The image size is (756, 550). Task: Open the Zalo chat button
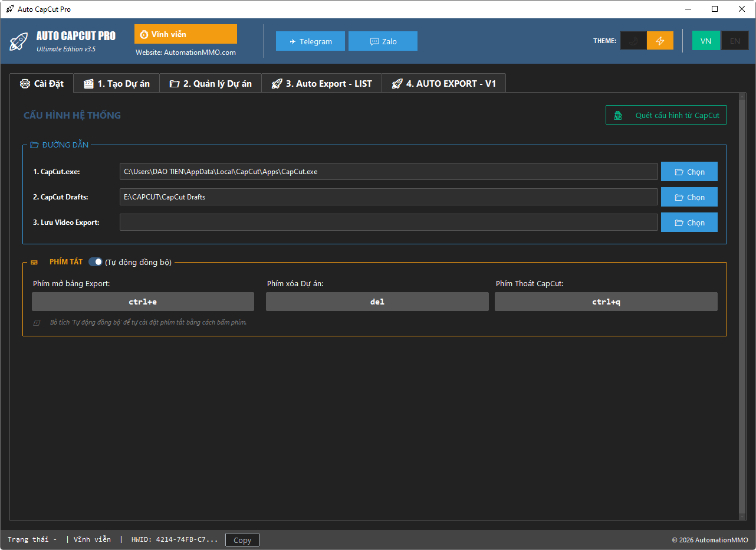click(383, 41)
